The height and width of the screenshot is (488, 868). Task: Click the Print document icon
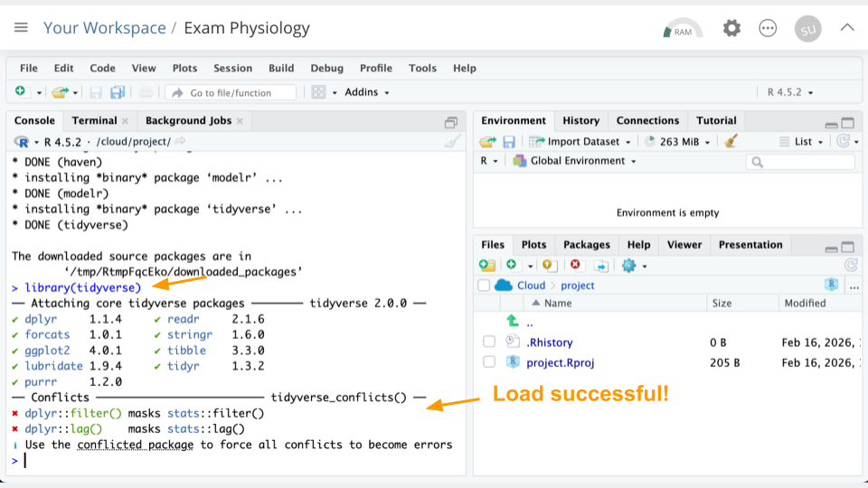pos(146,92)
